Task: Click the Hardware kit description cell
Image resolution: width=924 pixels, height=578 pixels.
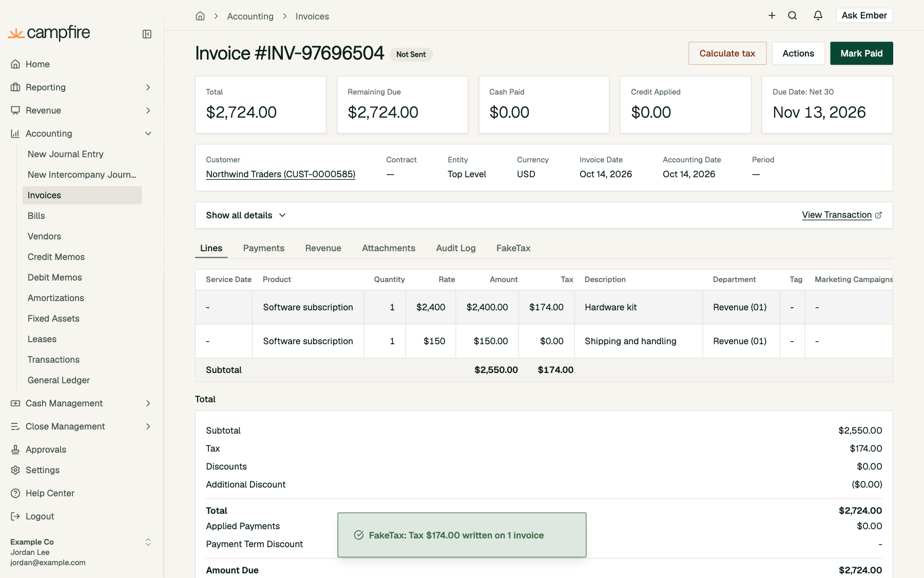Action: pyautogui.click(x=639, y=307)
